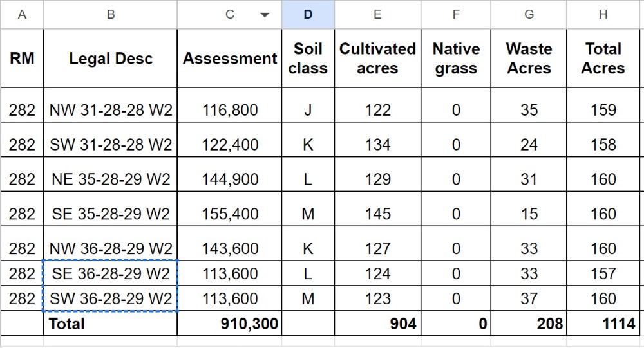Image resolution: width=644 pixels, height=348 pixels.
Task: Select column D header
Action: pos(308,15)
